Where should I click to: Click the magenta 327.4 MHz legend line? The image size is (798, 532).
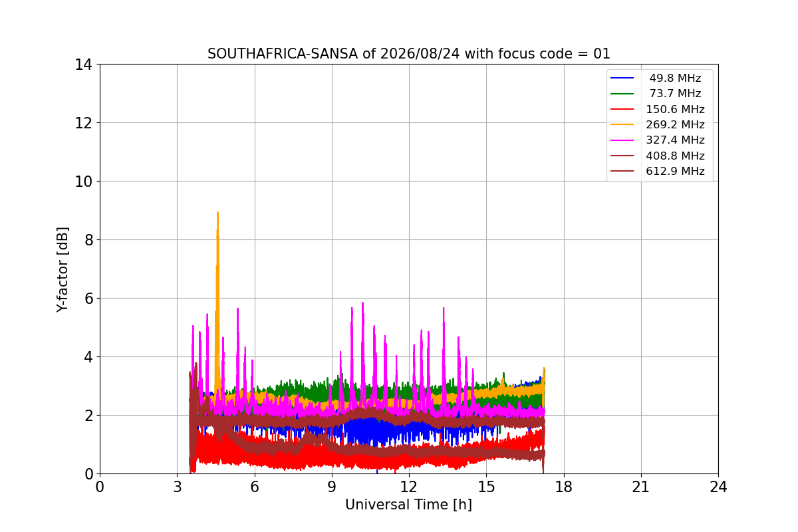coord(624,140)
